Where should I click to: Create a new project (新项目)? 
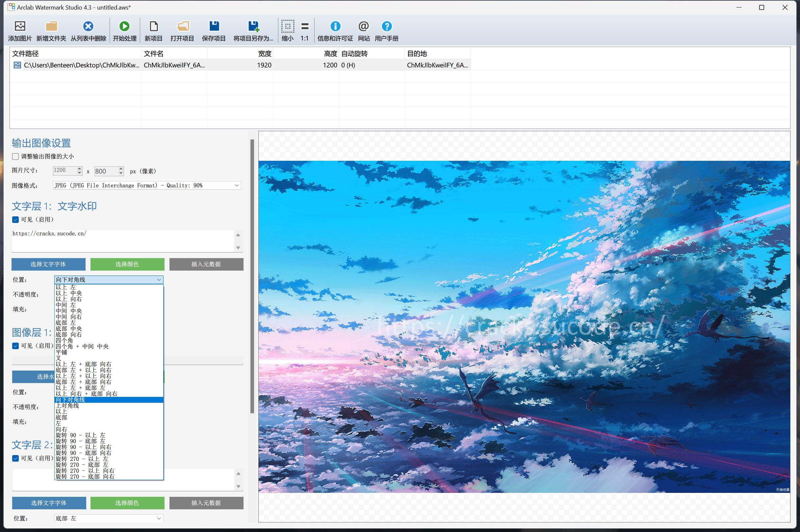point(153,26)
